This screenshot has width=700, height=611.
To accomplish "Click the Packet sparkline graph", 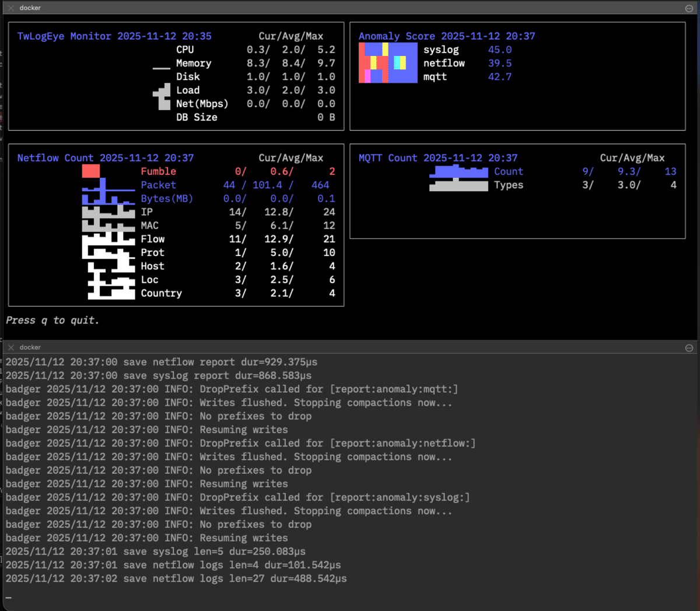I will [x=108, y=185].
